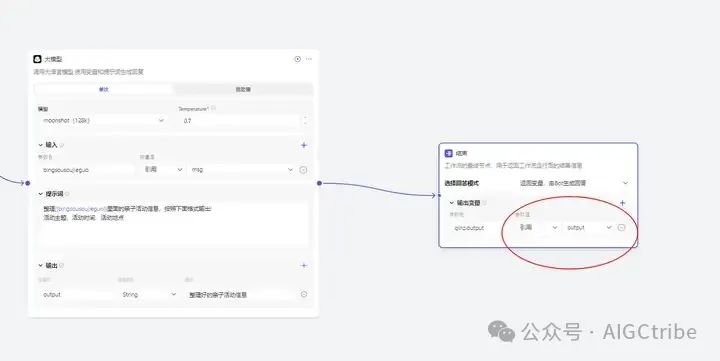The width and height of the screenshot is (720, 361).
Task: Switch to the single-run tab
Action: 104,90
